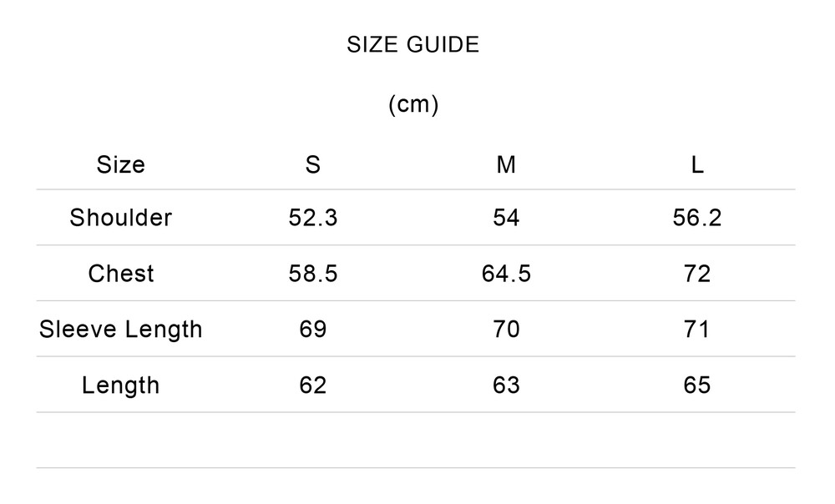The image size is (835, 504).
Task: Select the L size column header
Action: [697, 164]
